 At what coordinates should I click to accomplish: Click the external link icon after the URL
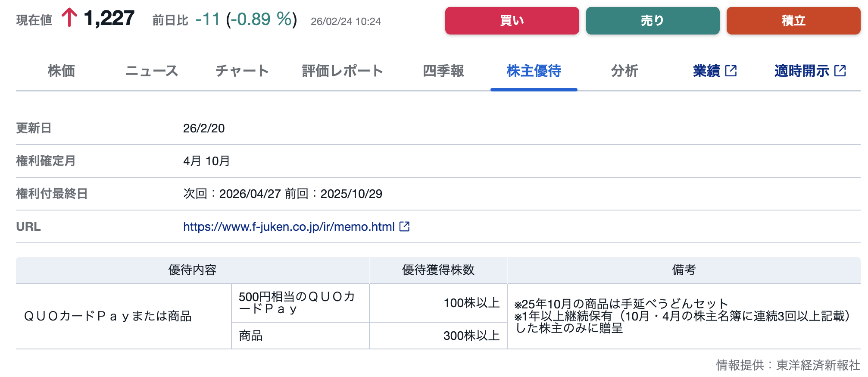click(x=404, y=226)
